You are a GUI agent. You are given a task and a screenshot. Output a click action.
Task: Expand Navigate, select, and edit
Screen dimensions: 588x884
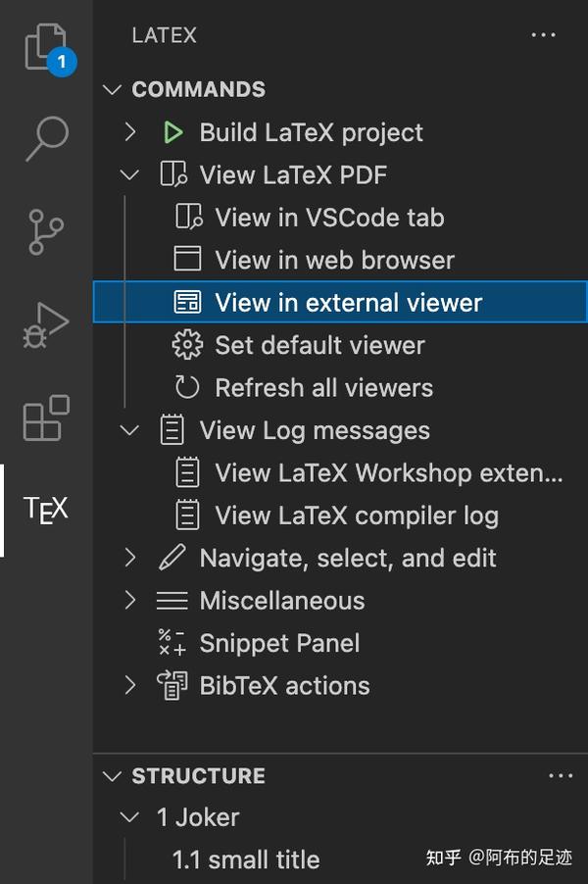coord(130,559)
